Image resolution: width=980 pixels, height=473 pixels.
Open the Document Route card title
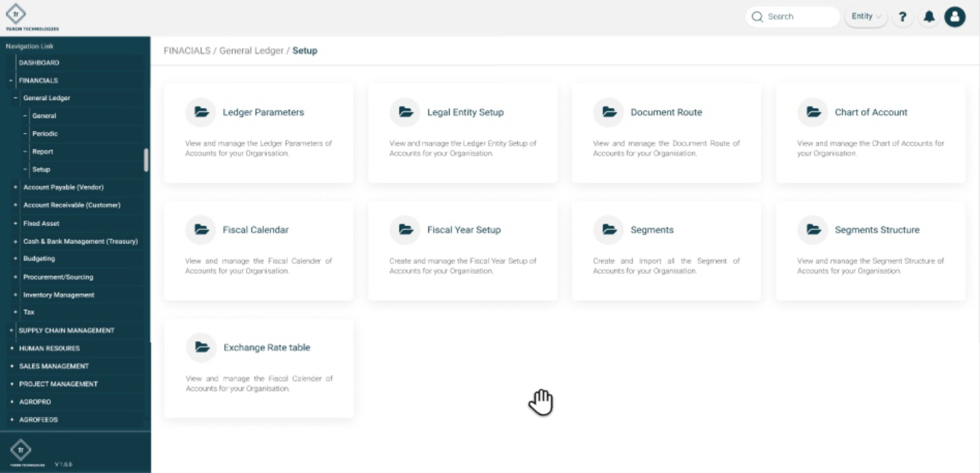(x=666, y=112)
